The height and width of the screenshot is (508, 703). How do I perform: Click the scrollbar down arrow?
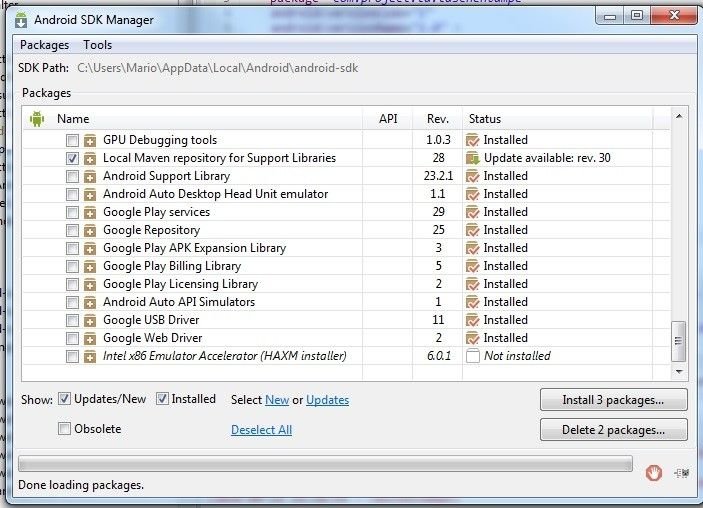[x=679, y=371]
